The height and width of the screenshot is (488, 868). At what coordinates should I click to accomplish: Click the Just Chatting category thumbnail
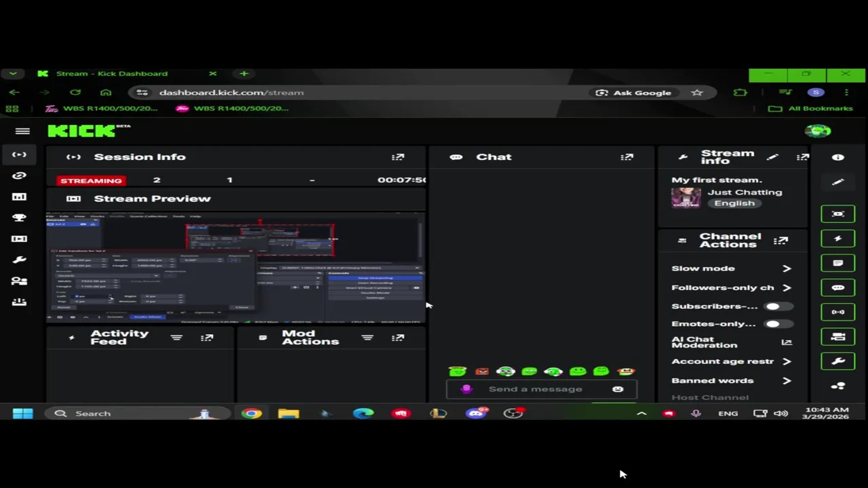tap(686, 198)
